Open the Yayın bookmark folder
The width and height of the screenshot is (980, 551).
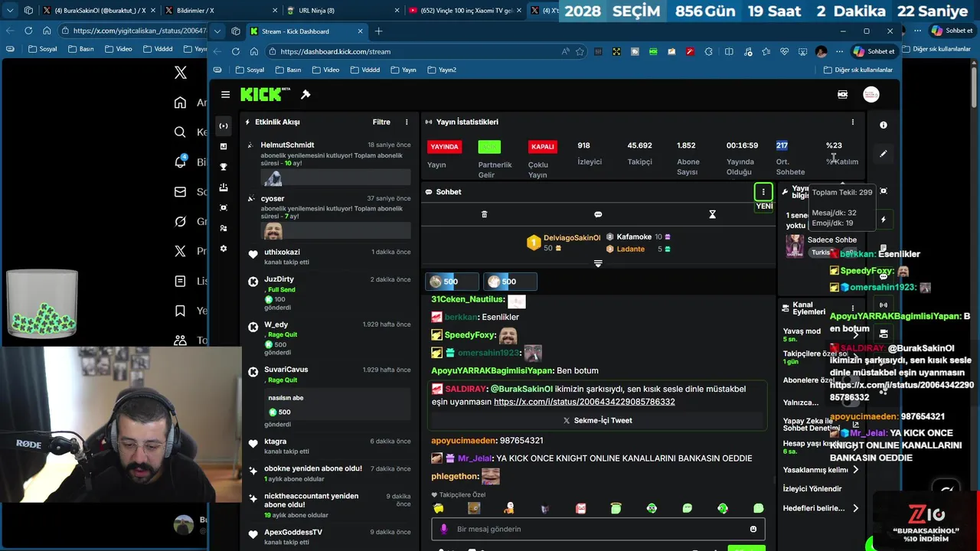403,70
